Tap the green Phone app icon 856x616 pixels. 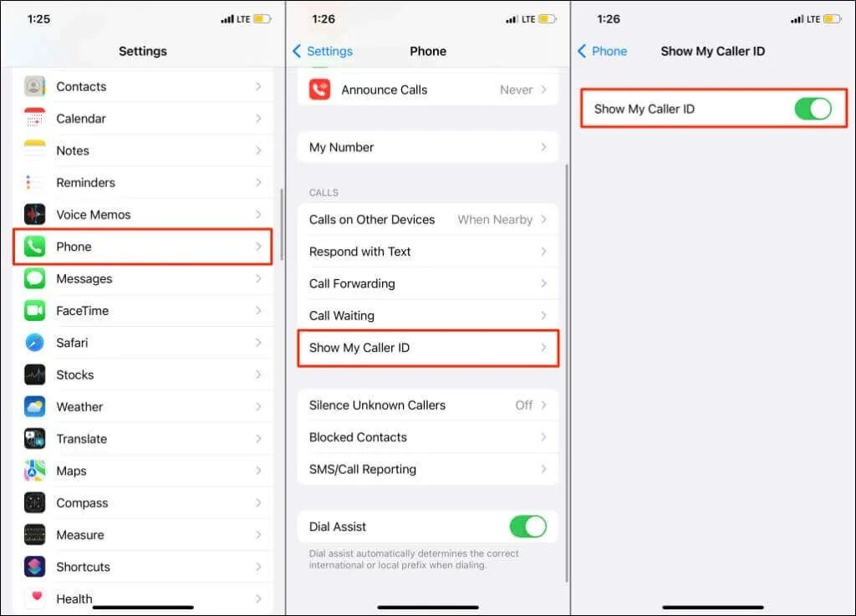click(35, 247)
